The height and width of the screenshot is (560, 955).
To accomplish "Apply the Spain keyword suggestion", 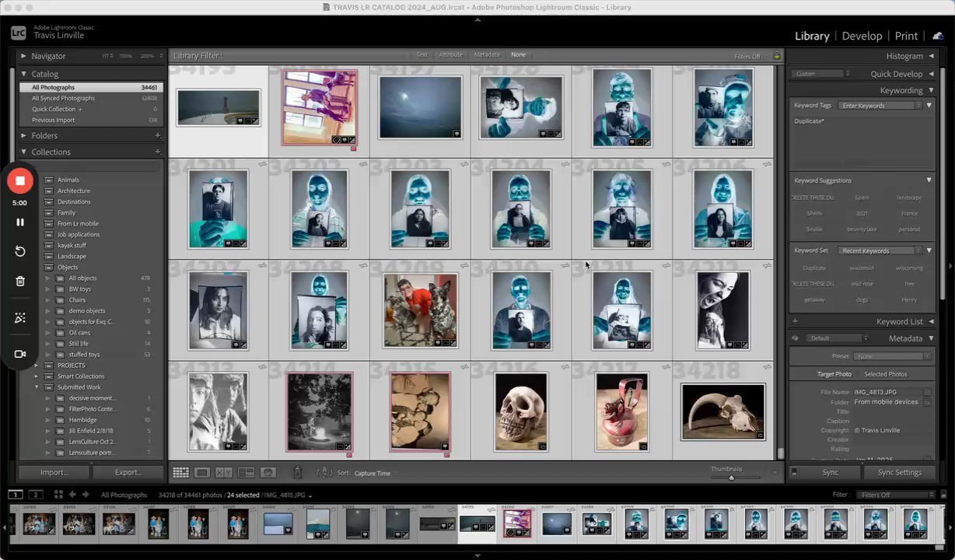I will 862,198.
